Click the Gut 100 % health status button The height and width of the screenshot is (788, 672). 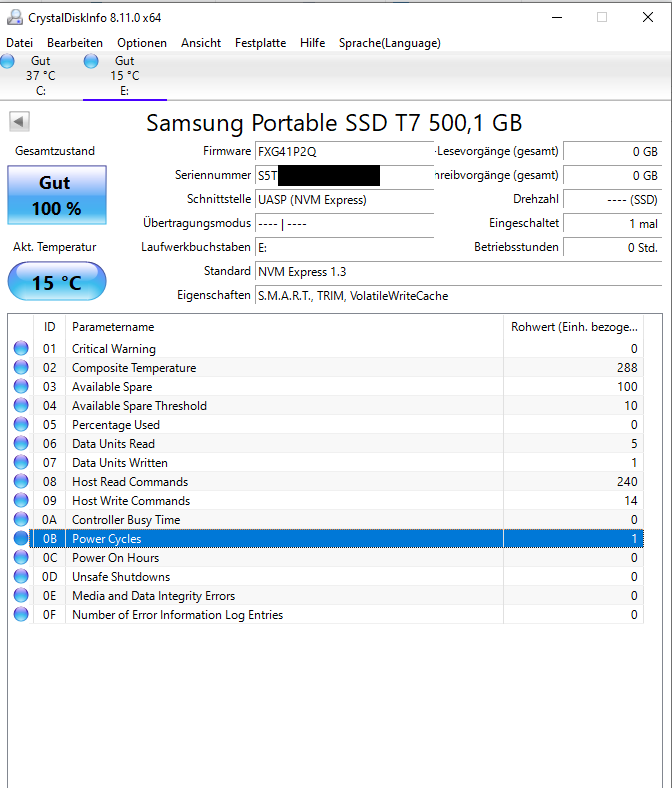point(57,195)
